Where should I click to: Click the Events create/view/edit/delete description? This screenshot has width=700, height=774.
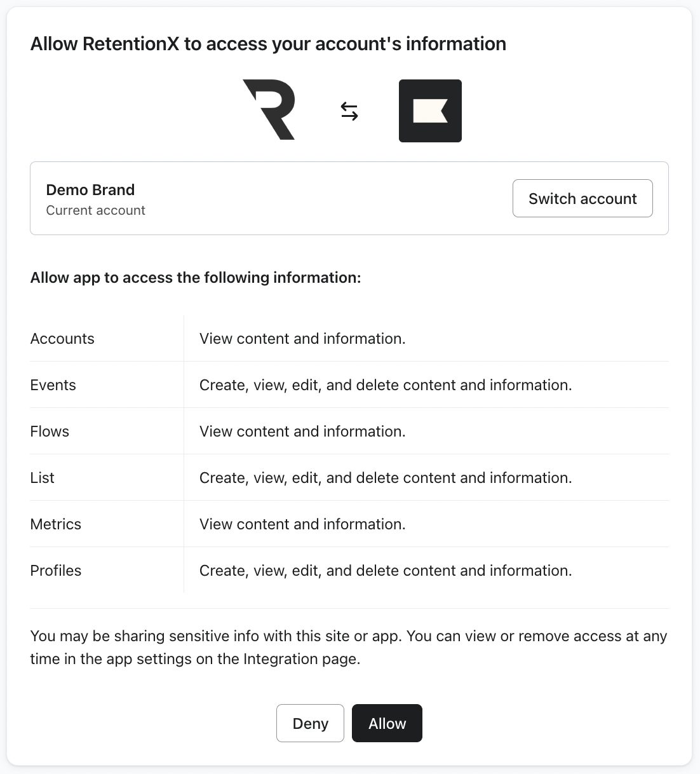pos(386,385)
